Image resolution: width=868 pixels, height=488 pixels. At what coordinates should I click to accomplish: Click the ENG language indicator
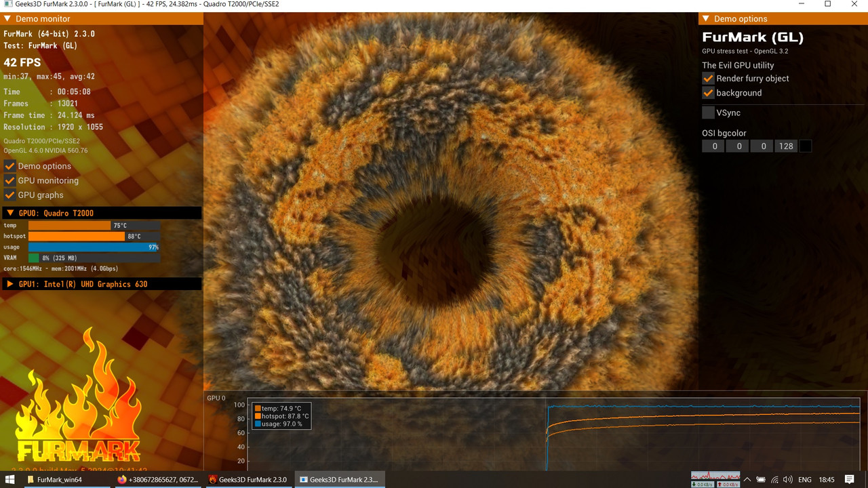pyautogui.click(x=805, y=479)
